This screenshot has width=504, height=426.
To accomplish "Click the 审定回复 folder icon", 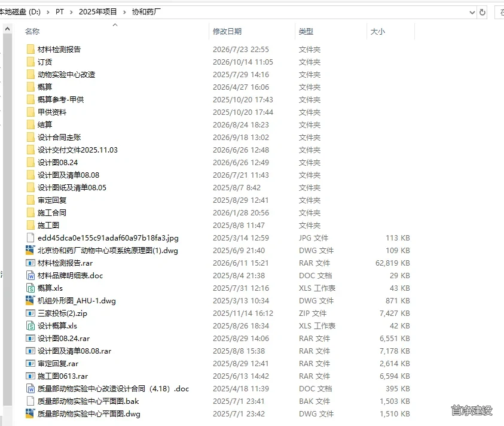I will 30,200.
